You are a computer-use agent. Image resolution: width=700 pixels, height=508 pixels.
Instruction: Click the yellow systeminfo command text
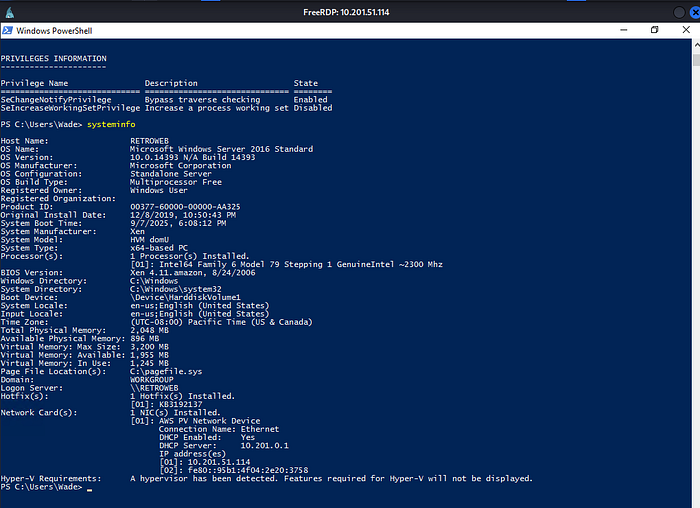(111, 125)
